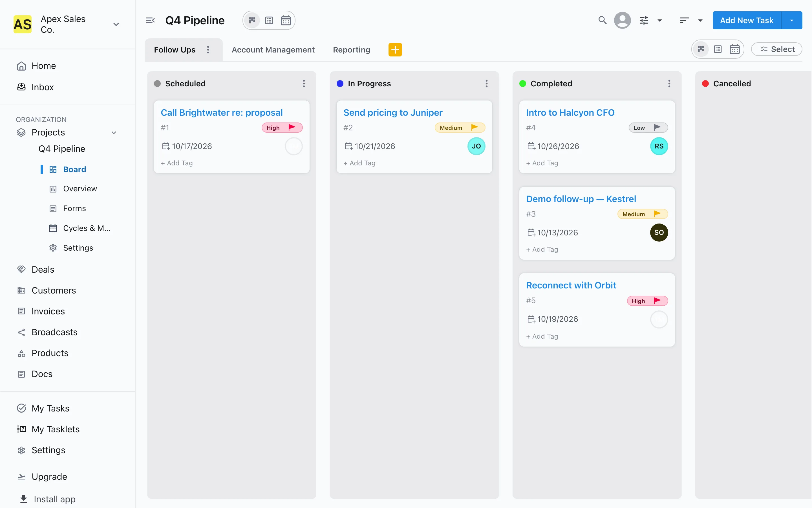Open Completed column options menu

pos(669,84)
